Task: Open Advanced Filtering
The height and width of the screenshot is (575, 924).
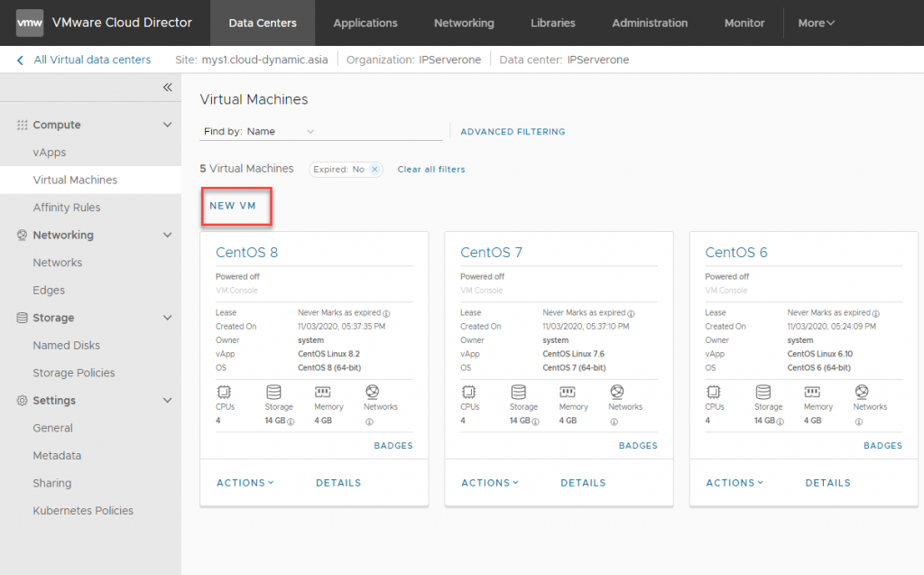Action: point(513,132)
